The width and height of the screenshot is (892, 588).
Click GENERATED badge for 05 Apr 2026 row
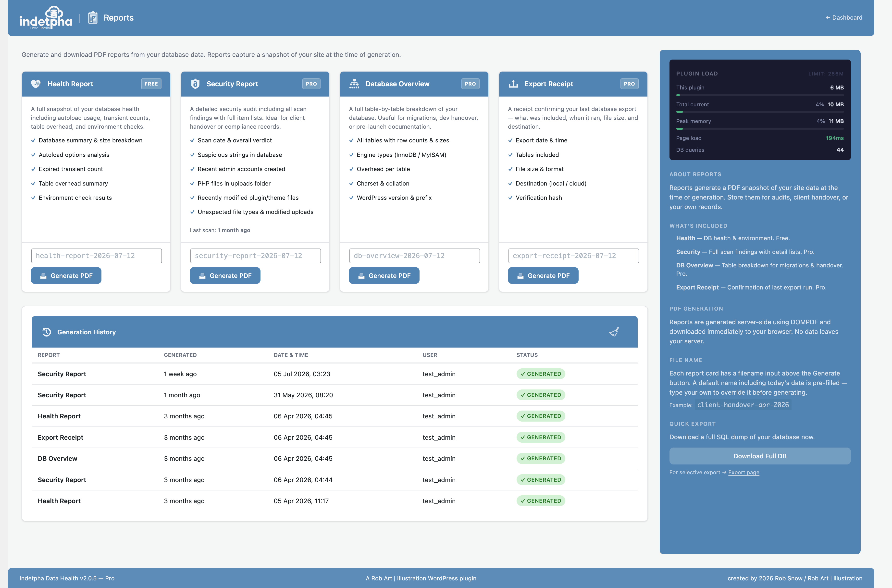coord(541,501)
